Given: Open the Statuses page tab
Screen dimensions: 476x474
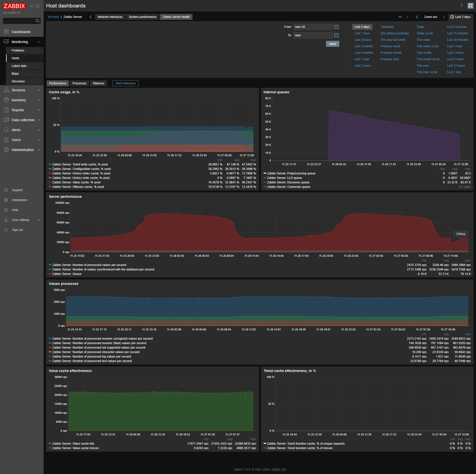Looking at the screenshot, I should point(98,83).
